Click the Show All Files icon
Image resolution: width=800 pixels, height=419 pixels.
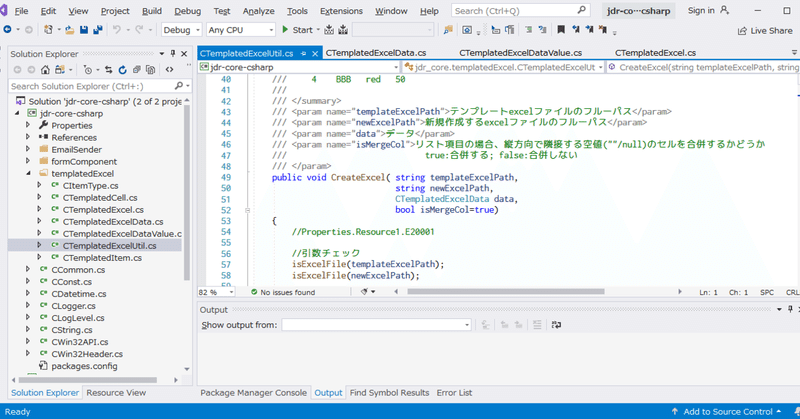151,69
